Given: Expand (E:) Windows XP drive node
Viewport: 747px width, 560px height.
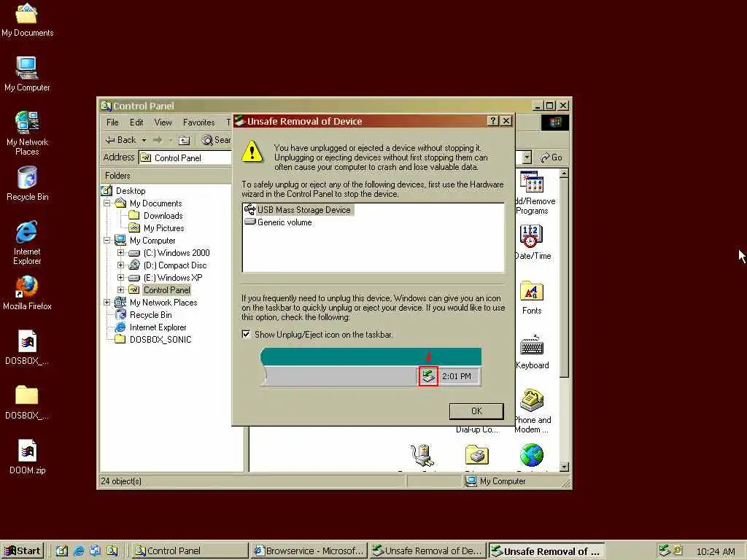Looking at the screenshot, I should click(120, 278).
